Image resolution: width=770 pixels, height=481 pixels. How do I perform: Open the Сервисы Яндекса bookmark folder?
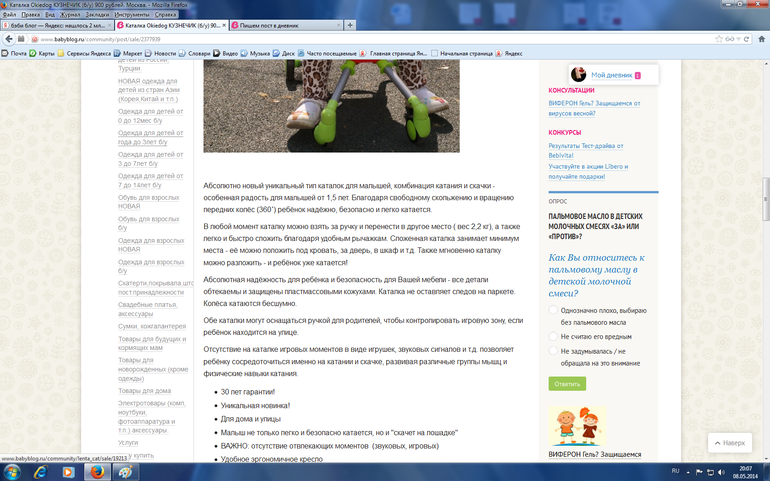(x=84, y=53)
